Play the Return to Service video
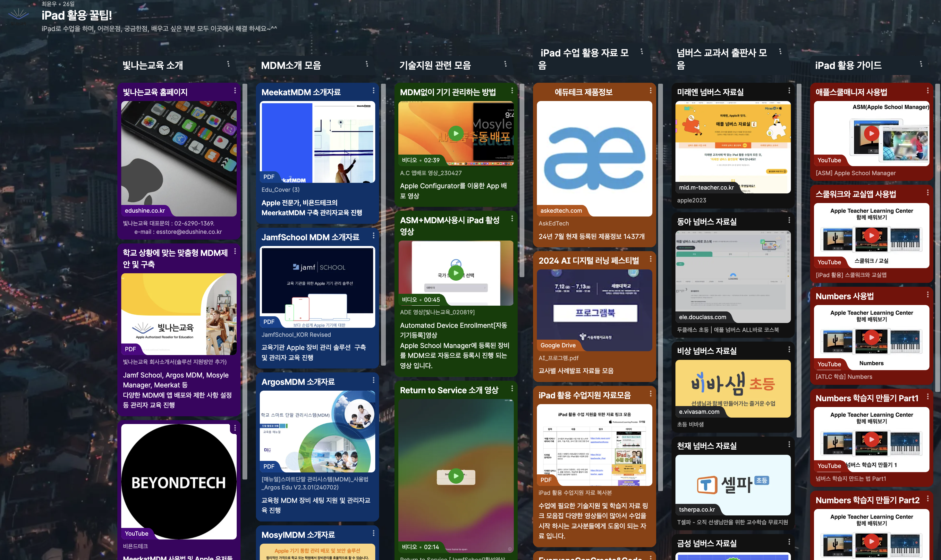The image size is (941, 560). pyautogui.click(x=456, y=476)
